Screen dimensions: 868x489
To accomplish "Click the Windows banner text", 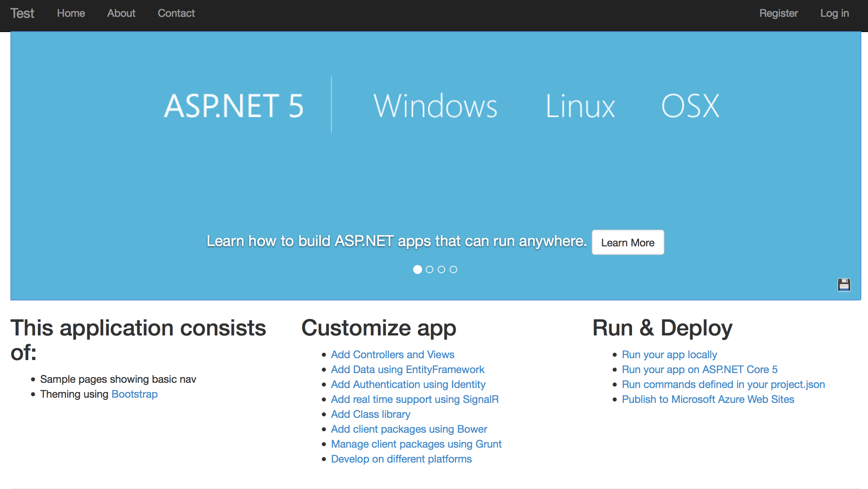I will (435, 106).
